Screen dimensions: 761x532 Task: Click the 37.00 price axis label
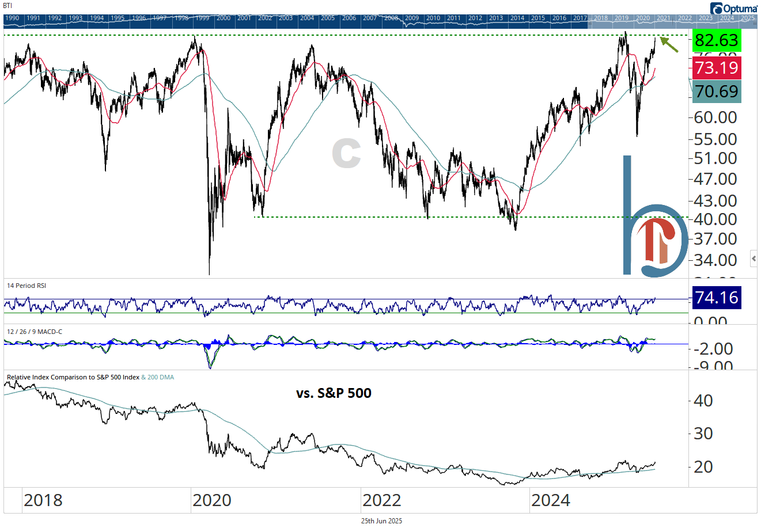click(716, 239)
